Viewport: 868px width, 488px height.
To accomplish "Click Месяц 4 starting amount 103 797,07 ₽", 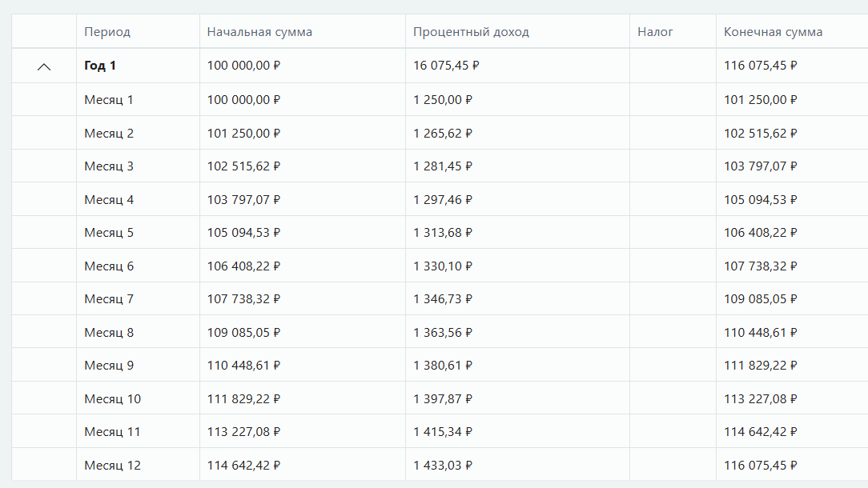I will [243, 200].
